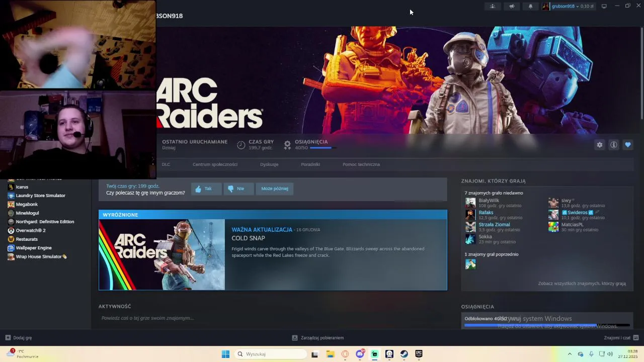The height and width of the screenshot is (362, 644).
Task: Open friend BiałyWilk's profile
Action: pos(489,201)
